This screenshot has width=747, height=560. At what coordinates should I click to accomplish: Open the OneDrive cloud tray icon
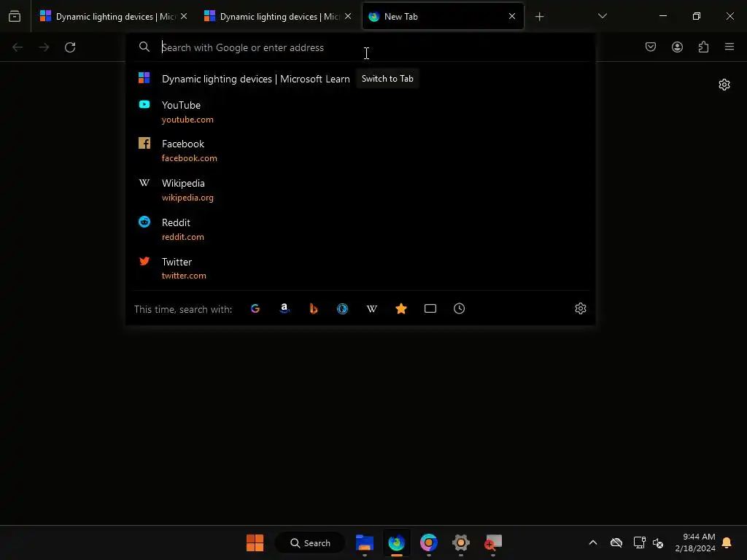point(616,542)
